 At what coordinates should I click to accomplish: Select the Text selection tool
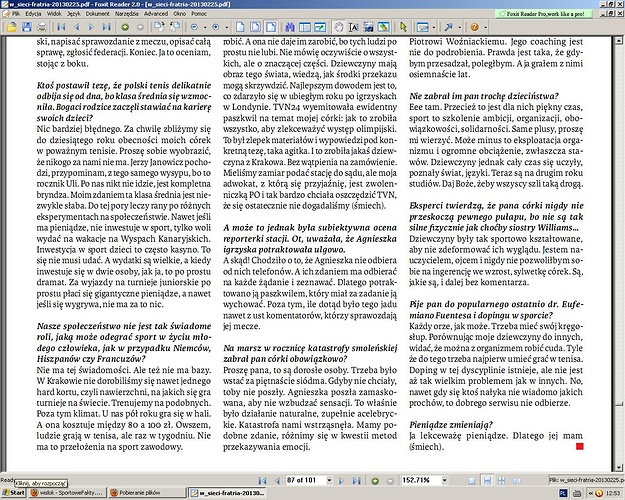(x=354, y=27)
